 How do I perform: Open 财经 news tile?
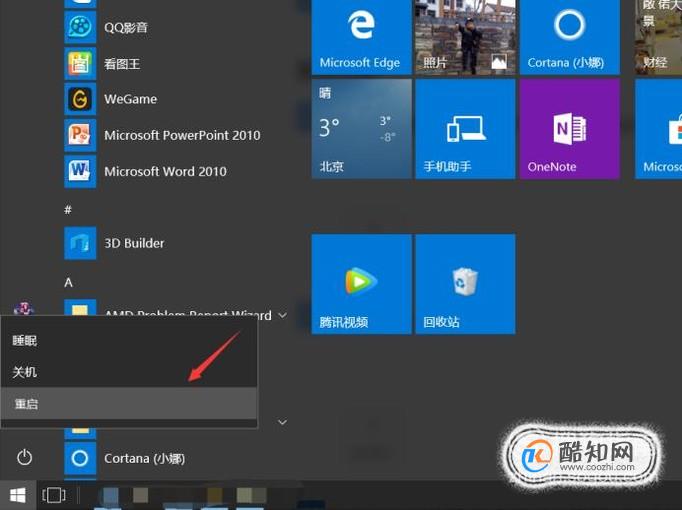pos(658,37)
